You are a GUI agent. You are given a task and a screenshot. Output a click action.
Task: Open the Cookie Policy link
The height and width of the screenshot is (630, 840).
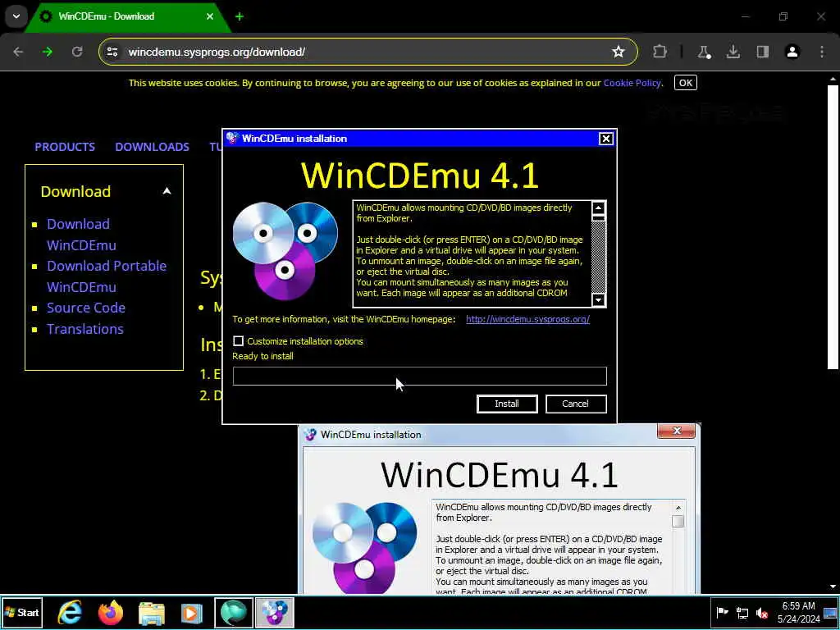coord(632,83)
